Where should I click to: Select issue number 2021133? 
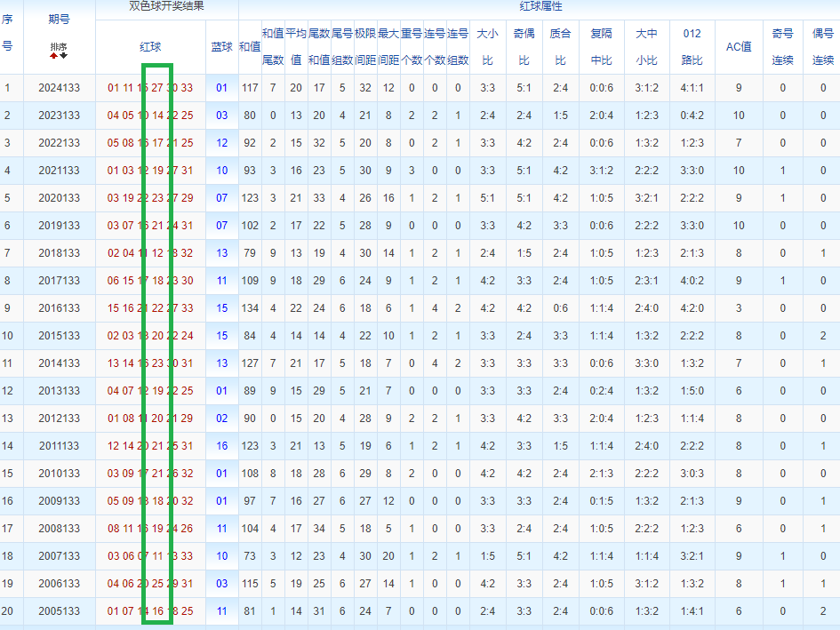(x=59, y=171)
